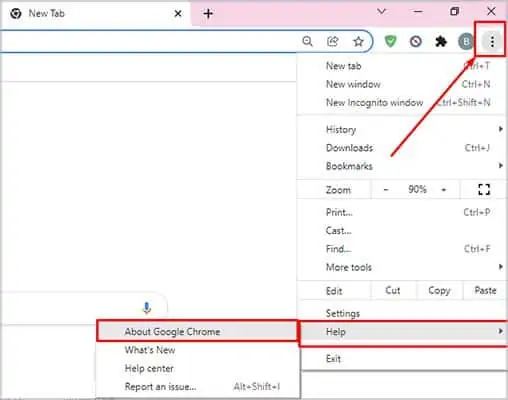The width and height of the screenshot is (508, 400).
Task: Click the New Tab tab title
Action: pos(47,14)
